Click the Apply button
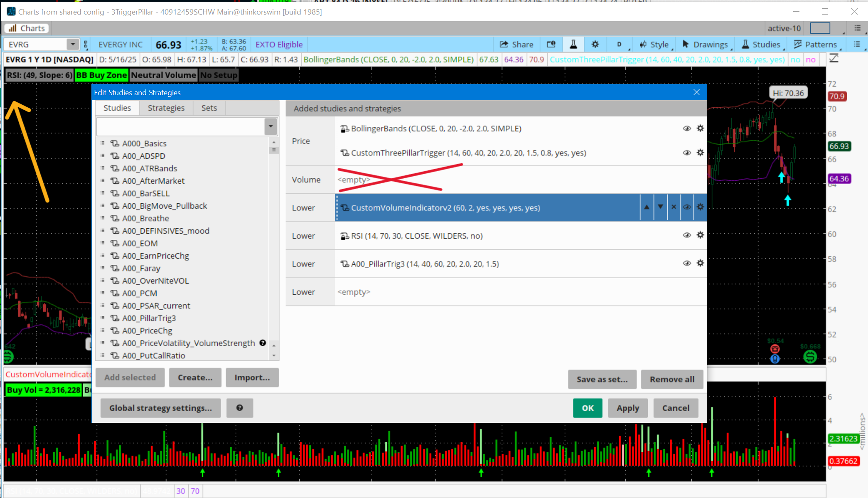The image size is (868, 498). tap(628, 408)
